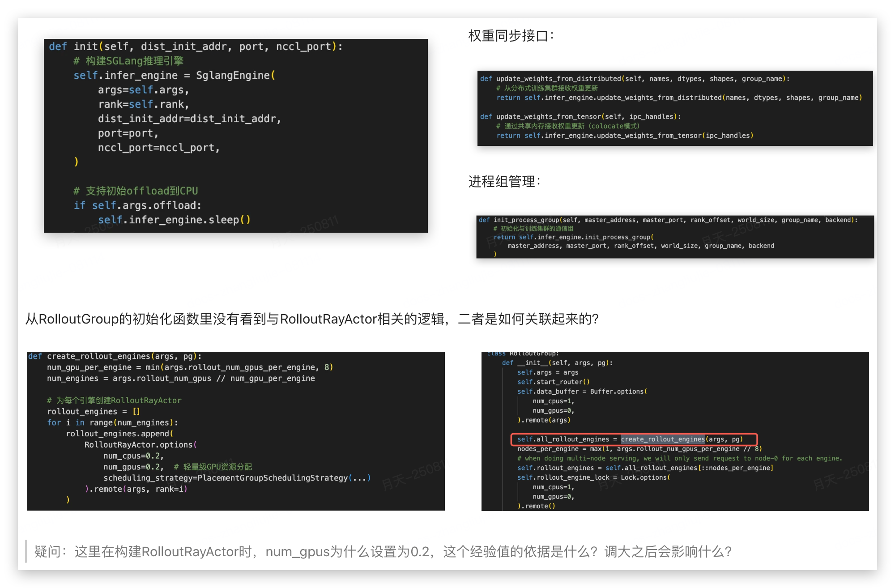Click the 疑问 blockquote about num_gpus 0.2
The width and height of the screenshot is (895, 588).
(x=383, y=552)
